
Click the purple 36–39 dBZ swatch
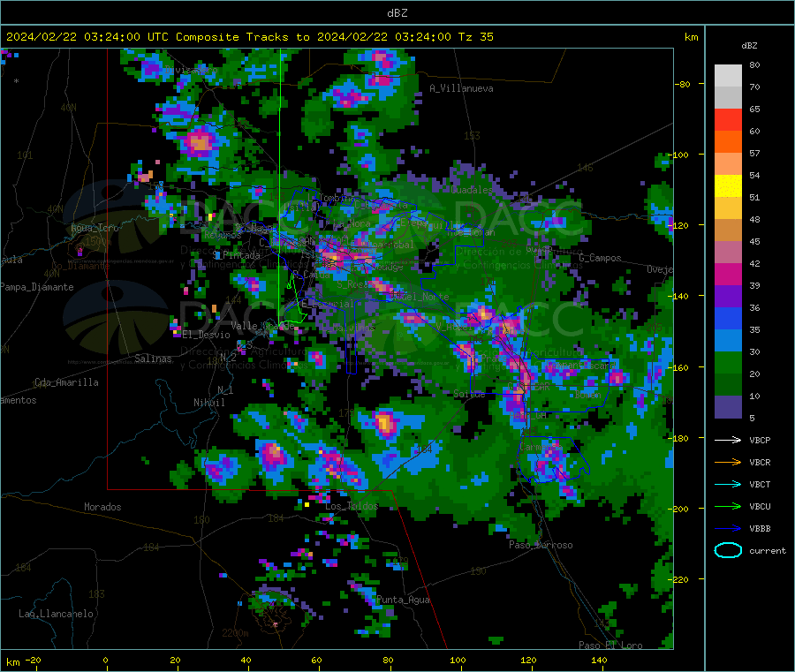click(x=728, y=297)
